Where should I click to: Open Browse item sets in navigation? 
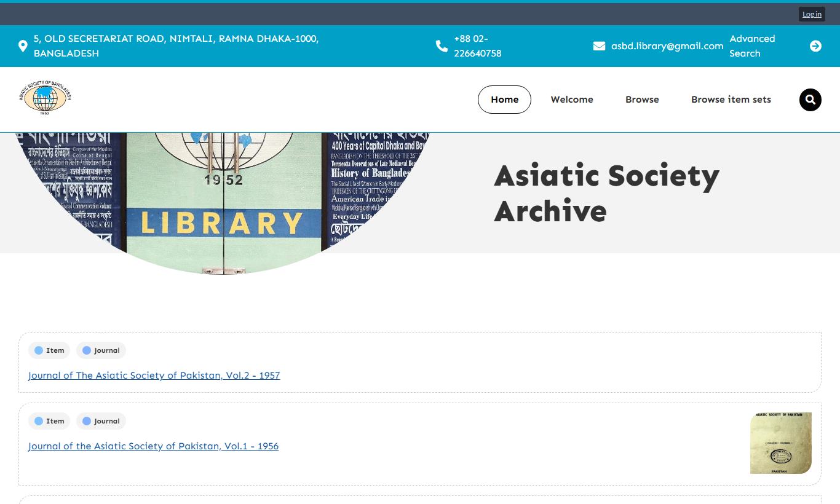pos(731,100)
